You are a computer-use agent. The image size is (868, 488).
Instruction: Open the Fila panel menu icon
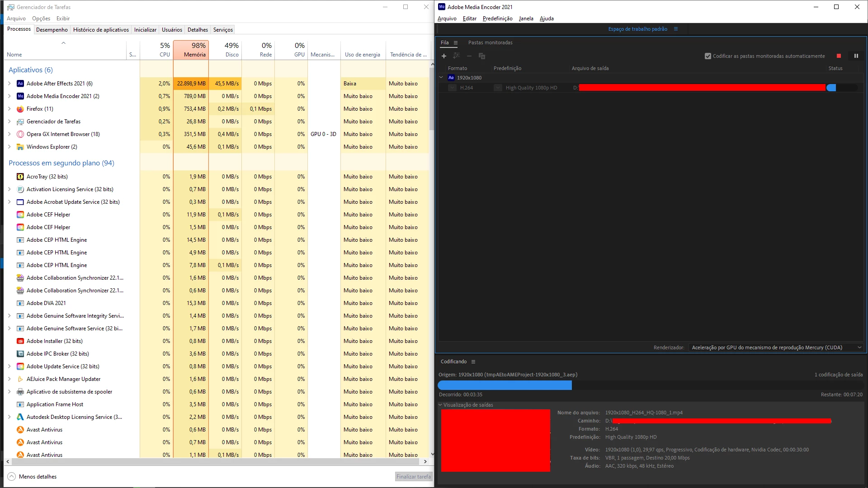click(456, 43)
